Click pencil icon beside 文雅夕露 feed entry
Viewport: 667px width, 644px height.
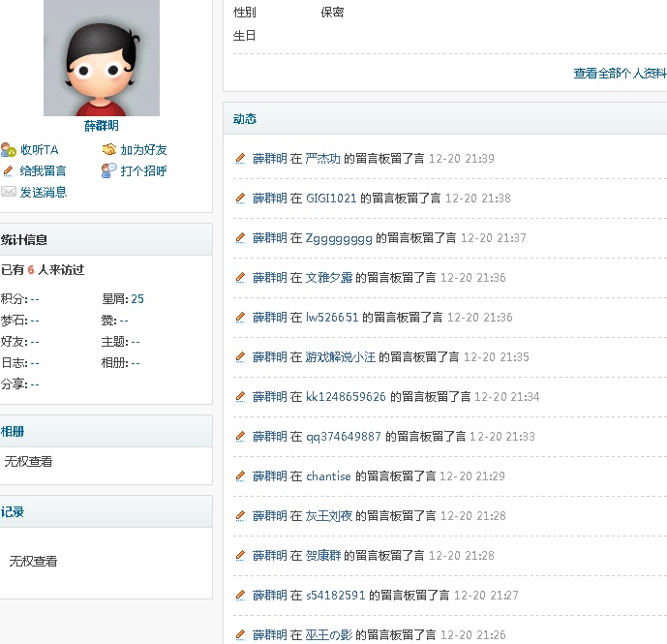tap(241, 278)
